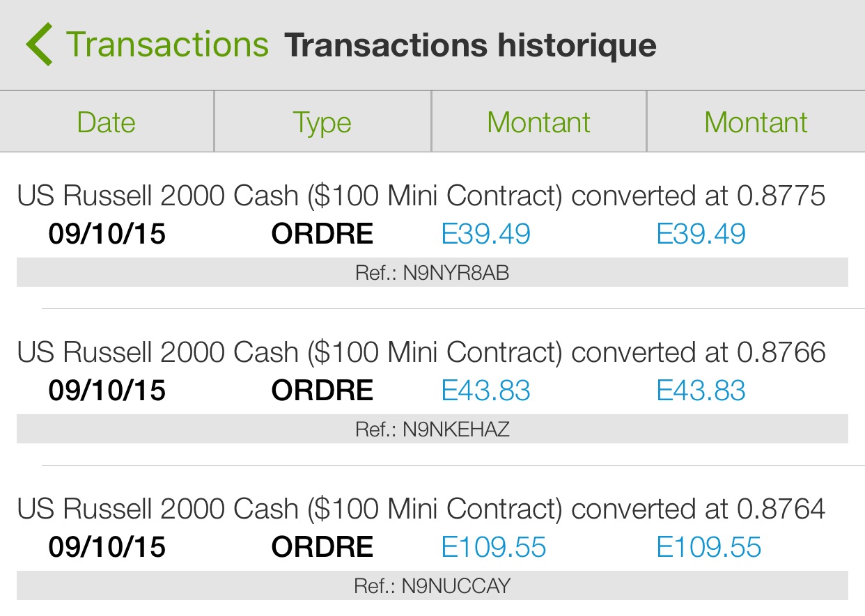Screen dimensions: 865x616
Task: Click first E43.83 amount value
Action: click(486, 390)
